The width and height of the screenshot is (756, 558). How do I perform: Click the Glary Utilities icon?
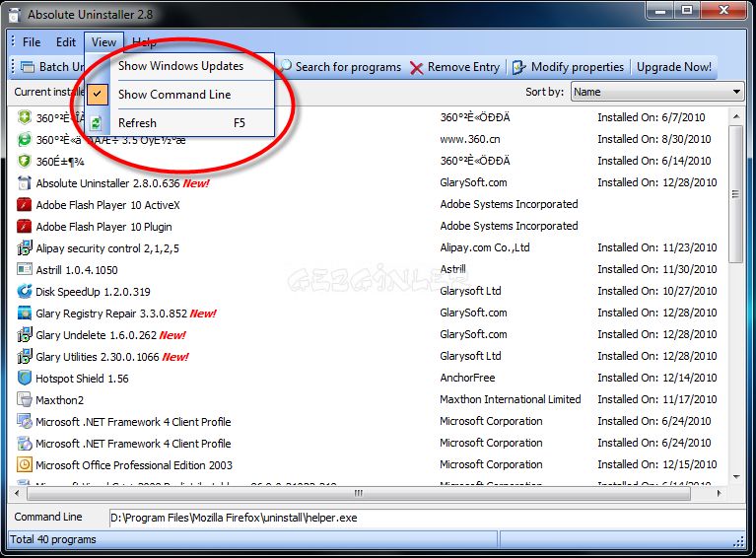click(24, 357)
